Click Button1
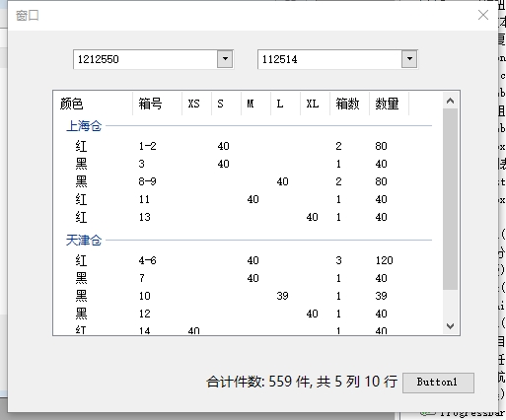This screenshot has height=420, width=506. click(438, 383)
